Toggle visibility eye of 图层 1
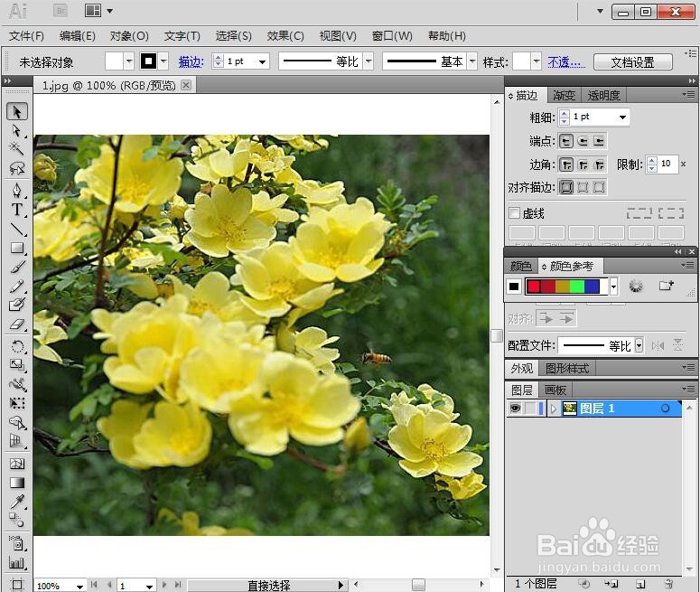 point(515,409)
